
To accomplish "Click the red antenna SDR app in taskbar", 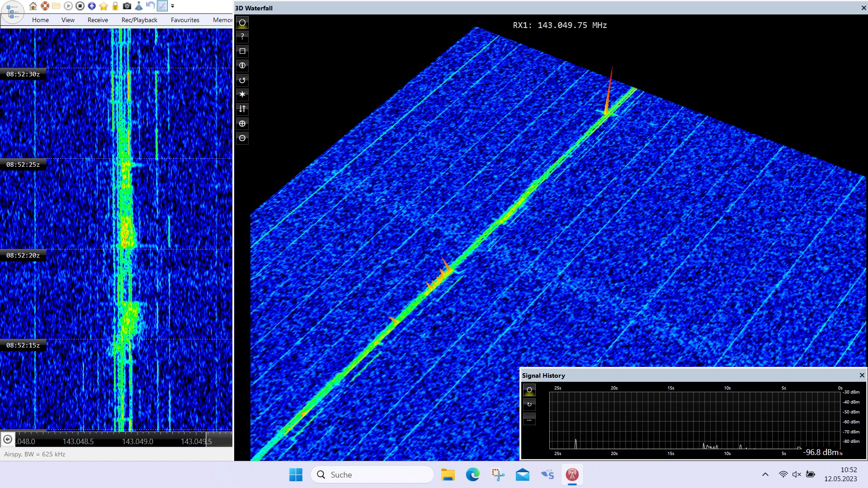I will point(572,474).
